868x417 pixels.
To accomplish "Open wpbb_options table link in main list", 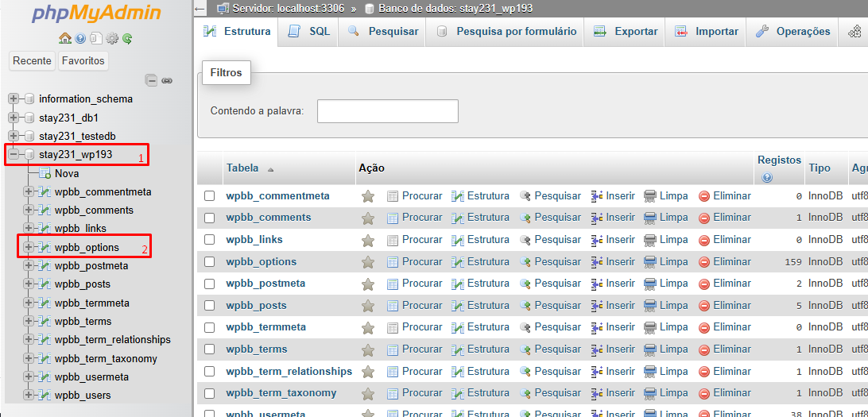I will (262, 261).
